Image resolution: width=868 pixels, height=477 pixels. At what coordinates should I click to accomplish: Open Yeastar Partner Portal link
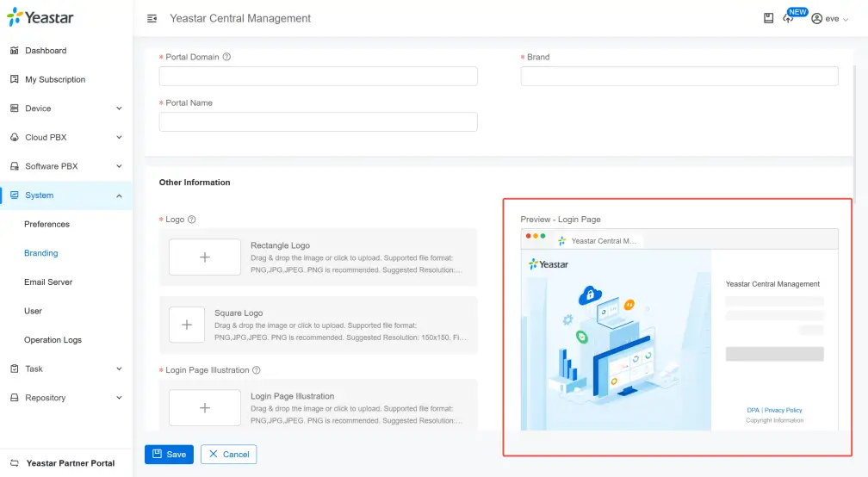[x=70, y=463]
